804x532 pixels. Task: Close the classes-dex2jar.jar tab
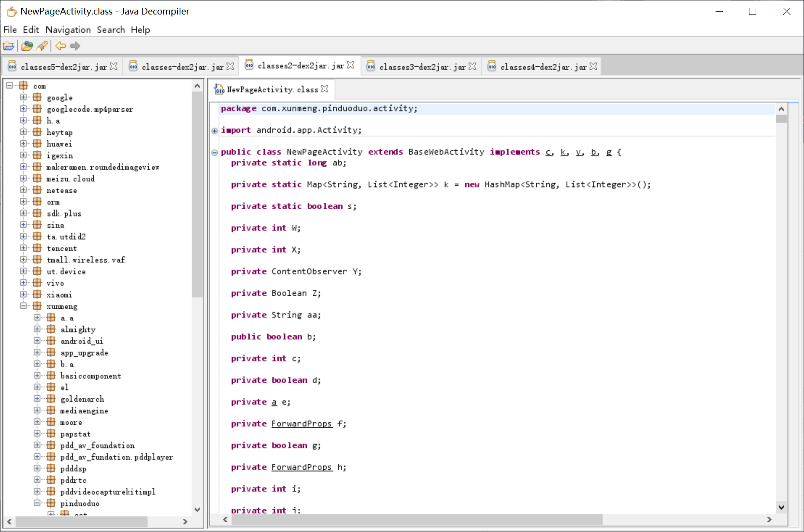[230, 66]
